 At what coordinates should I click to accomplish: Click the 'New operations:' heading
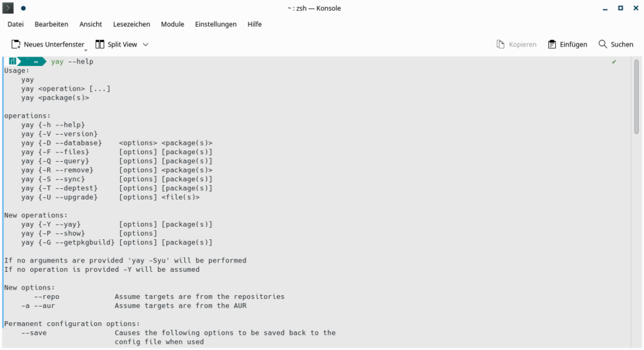point(36,215)
